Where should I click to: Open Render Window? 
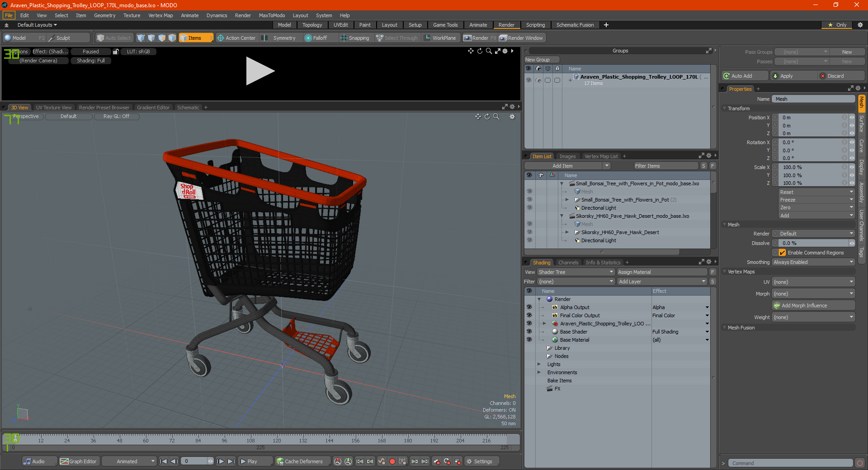click(521, 38)
